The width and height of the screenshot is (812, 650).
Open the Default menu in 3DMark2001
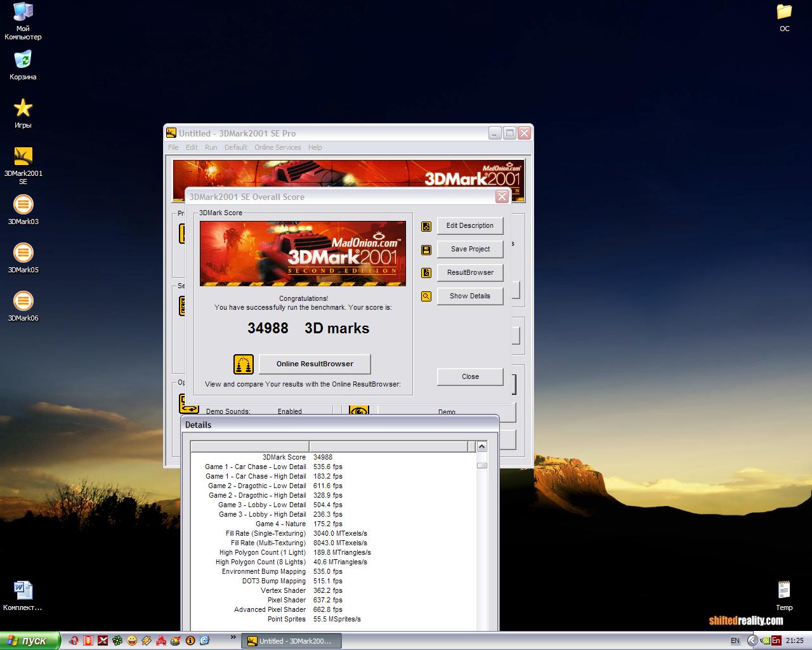(x=236, y=147)
